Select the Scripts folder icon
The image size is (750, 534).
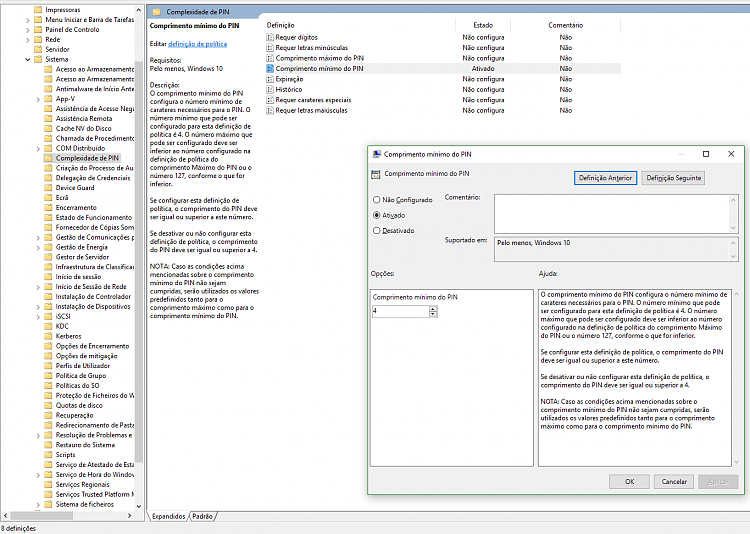[48, 455]
